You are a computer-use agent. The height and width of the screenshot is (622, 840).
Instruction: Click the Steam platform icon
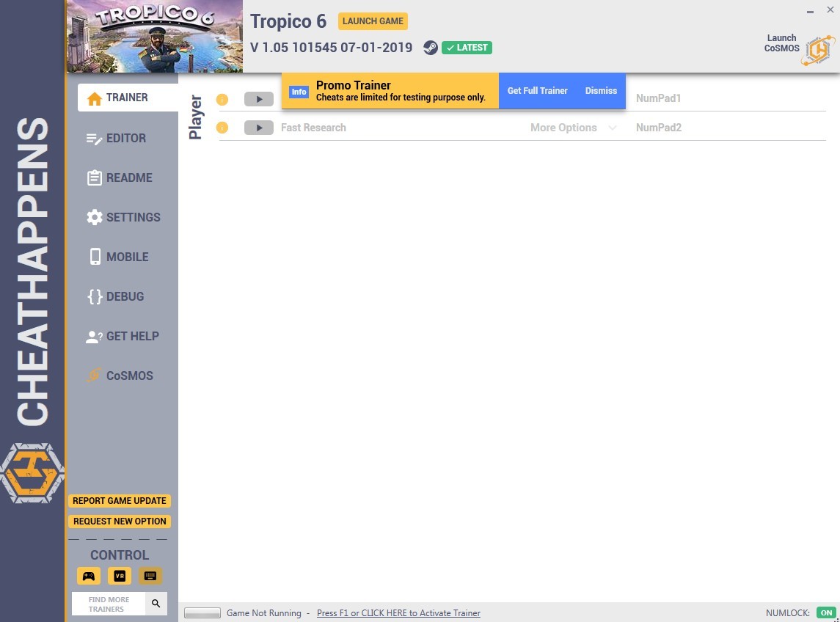pyautogui.click(x=430, y=48)
